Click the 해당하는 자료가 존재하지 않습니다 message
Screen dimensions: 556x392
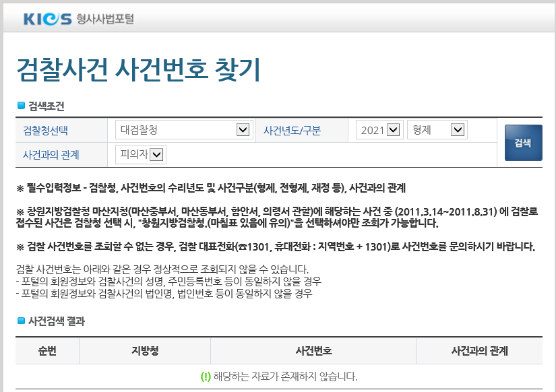click(285, 376)
